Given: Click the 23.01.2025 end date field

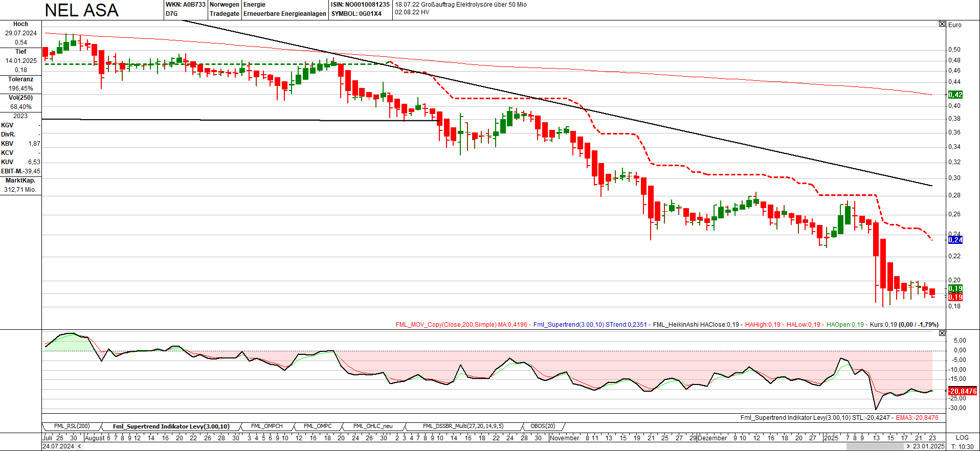Looking at the screenshot, I should point(928,446).
